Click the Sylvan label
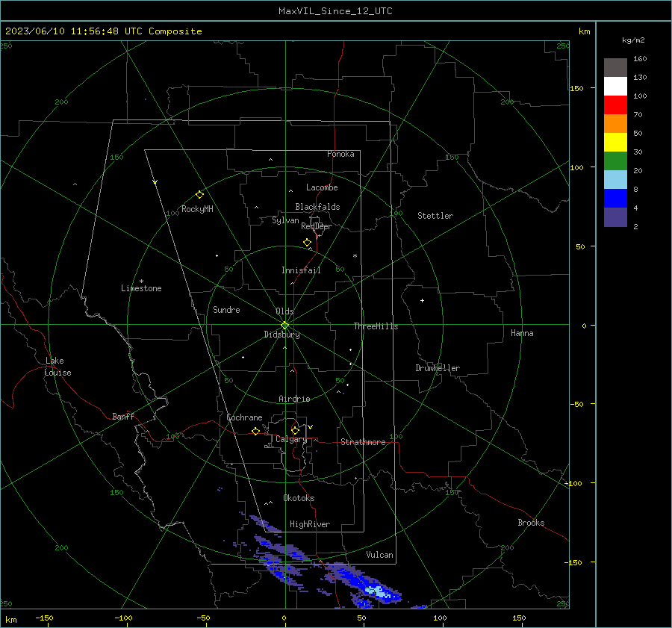This screenshot has width=672, height=628. click(x=285, y=220)
